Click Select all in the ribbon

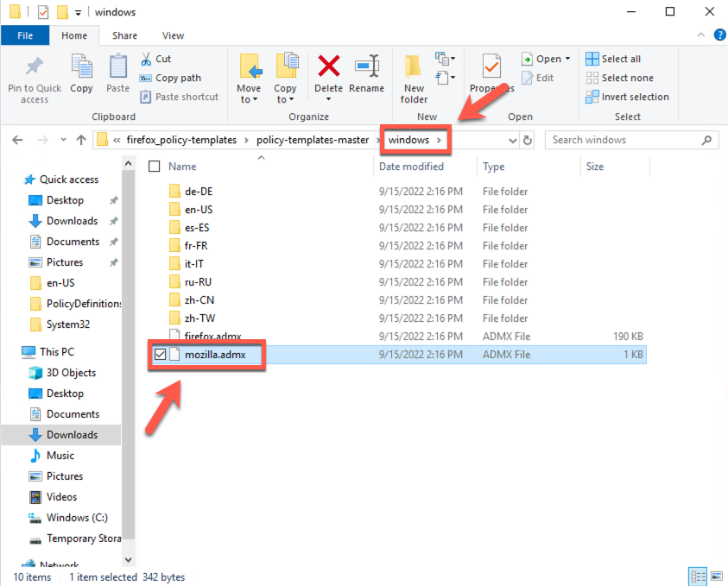[x=613, y=59]
